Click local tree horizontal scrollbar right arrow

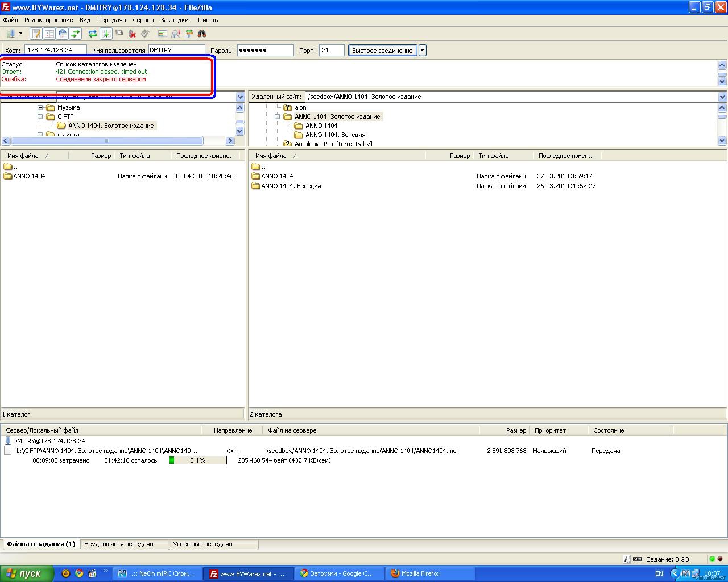point(230,140)
